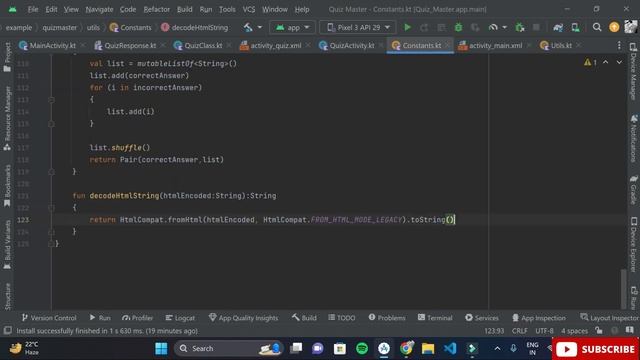The image size is (640, 360).
Task: Open the Problems tool window
Action: tap(387, 318)
